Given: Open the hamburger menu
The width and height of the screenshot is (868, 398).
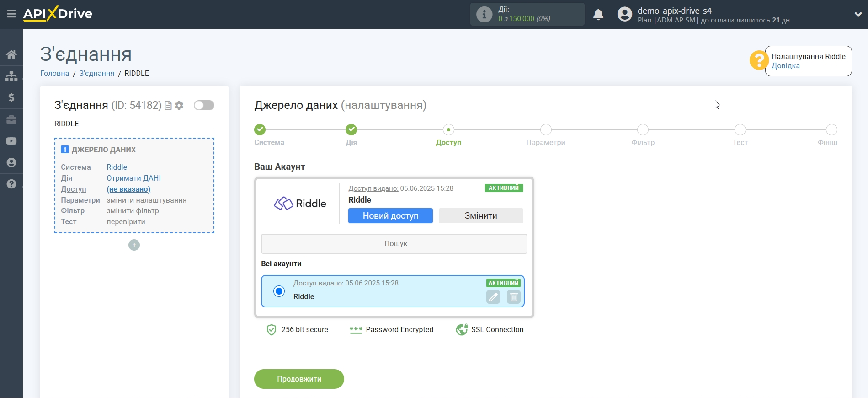Looking at the screenshot, I should pos(11,14).
